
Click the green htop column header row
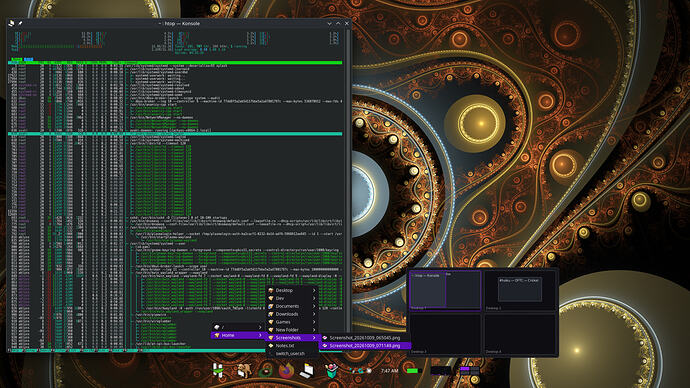(x=175, y=63)
